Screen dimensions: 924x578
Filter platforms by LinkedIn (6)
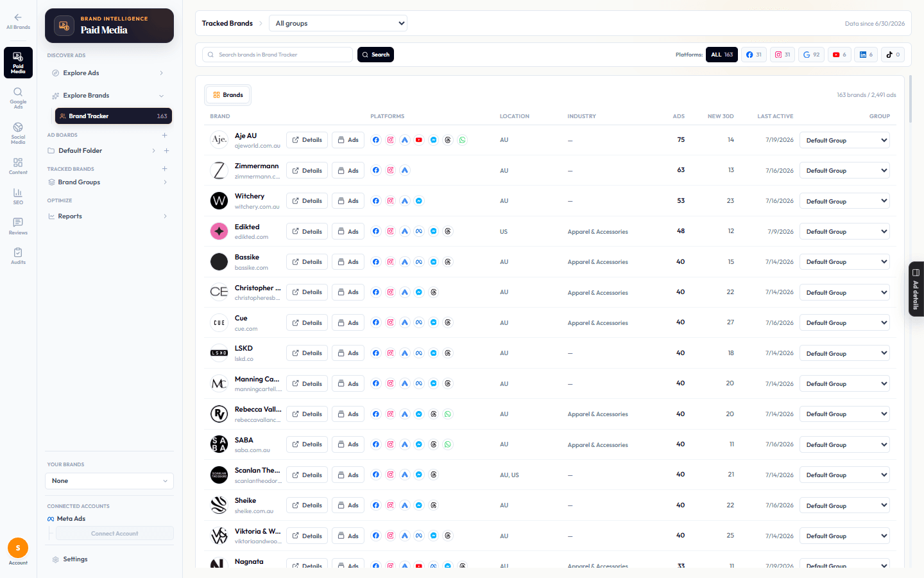(866, 55)
